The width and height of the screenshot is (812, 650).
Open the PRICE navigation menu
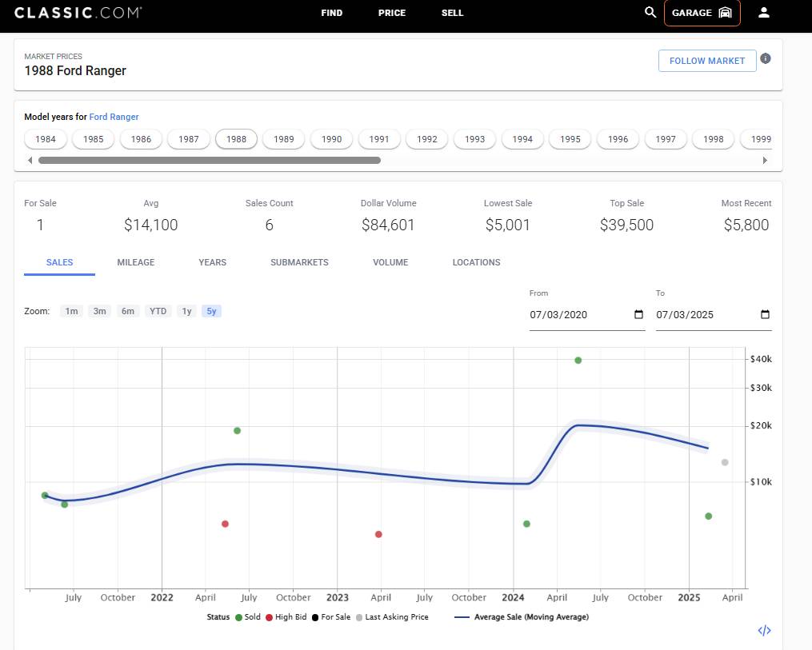392,13
